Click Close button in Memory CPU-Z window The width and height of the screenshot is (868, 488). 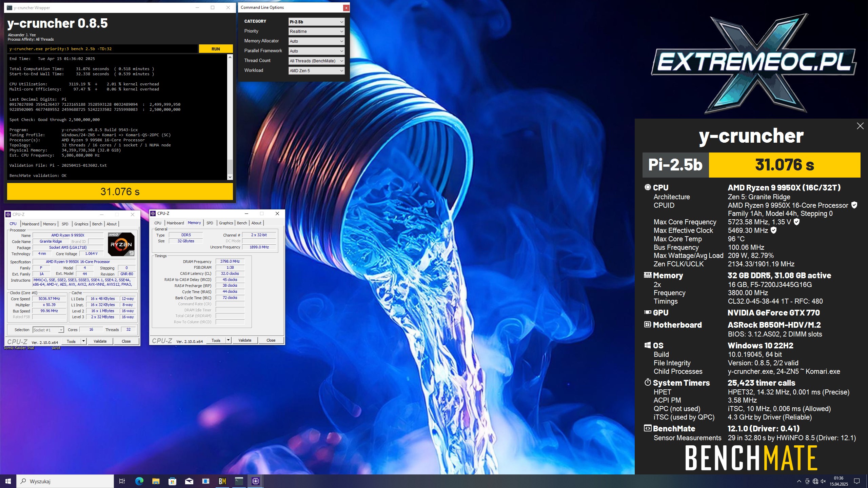point(271,340)
